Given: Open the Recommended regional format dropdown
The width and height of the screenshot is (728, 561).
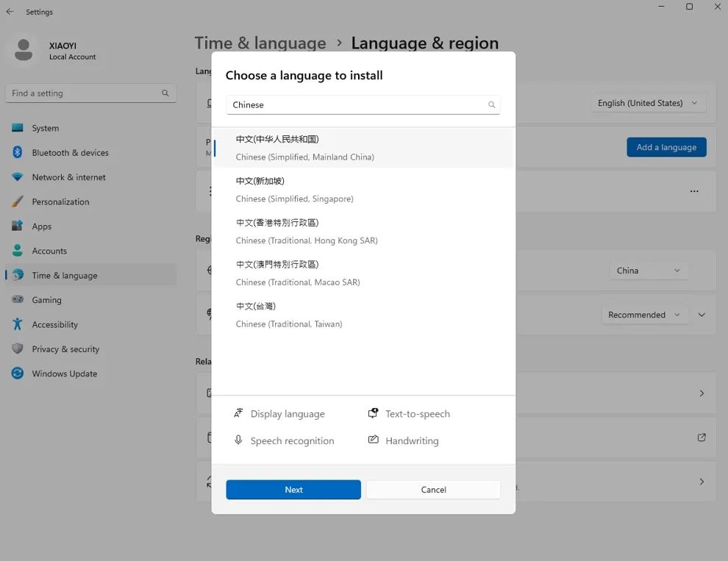Looking at the screenshot, I should 644,315.
